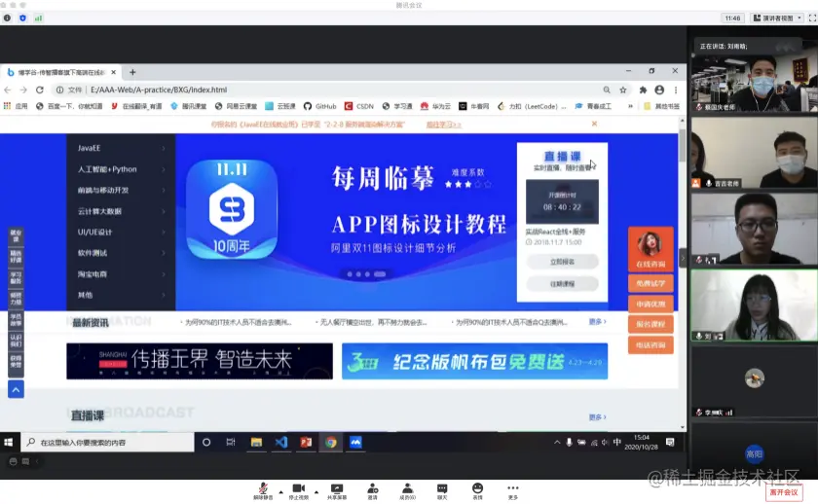Click the browser back arrow

[8, 90]
